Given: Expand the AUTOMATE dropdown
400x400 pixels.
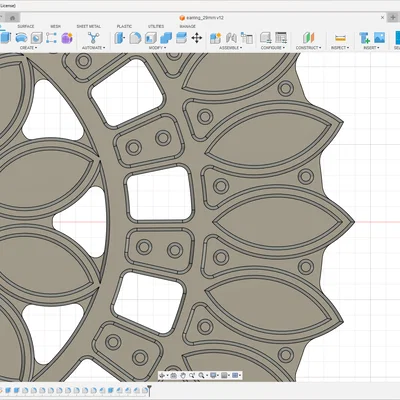Looking at the screenshot, I should click(x=93, y=48).
